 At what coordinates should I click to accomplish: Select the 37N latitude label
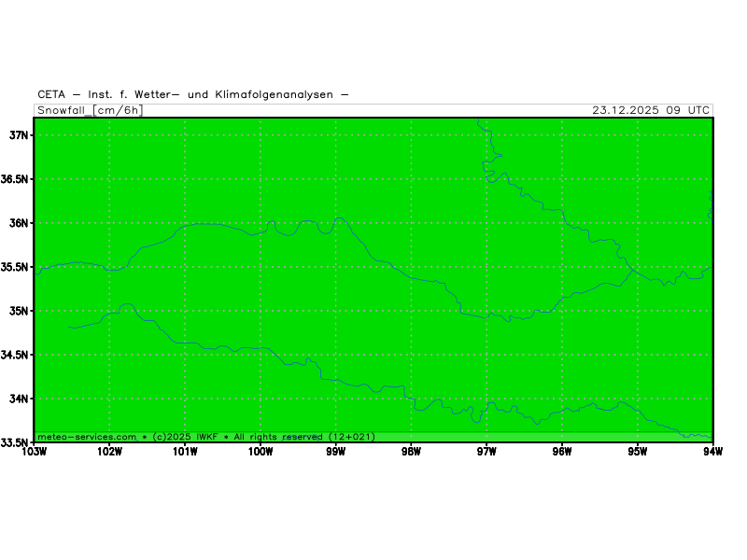point(20,135)
